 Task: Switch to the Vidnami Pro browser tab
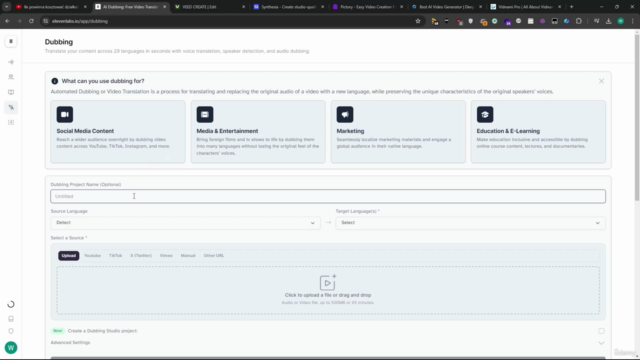[525, 7]
